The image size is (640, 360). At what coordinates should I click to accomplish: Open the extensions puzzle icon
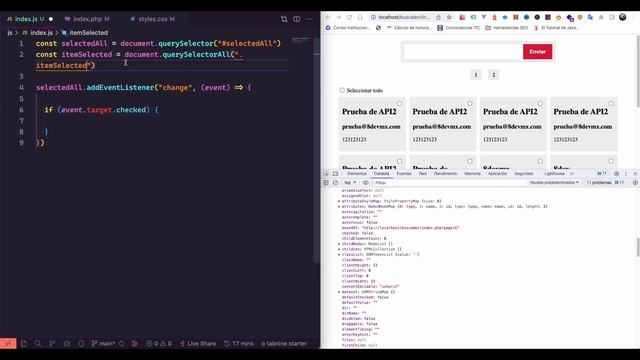[x=601, y=17]
